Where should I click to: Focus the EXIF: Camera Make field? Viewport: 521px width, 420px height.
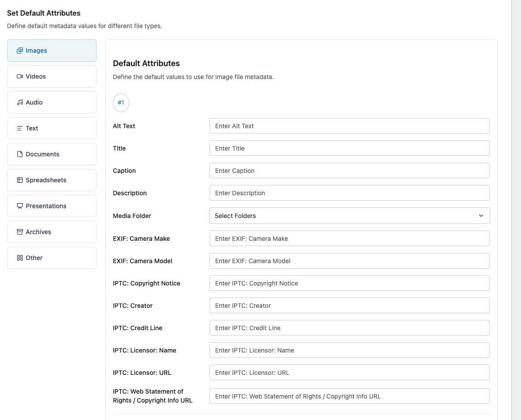[x=349, y=239]
